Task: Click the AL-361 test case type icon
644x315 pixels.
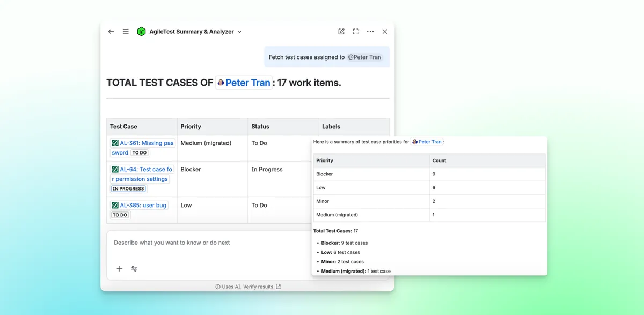Action: [115, 143]
